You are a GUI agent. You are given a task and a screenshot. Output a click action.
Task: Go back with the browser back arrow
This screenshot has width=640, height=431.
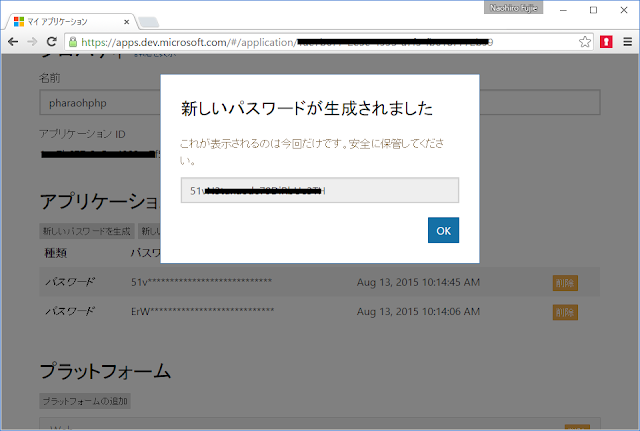pyautogui.click(x=13, y=42)
